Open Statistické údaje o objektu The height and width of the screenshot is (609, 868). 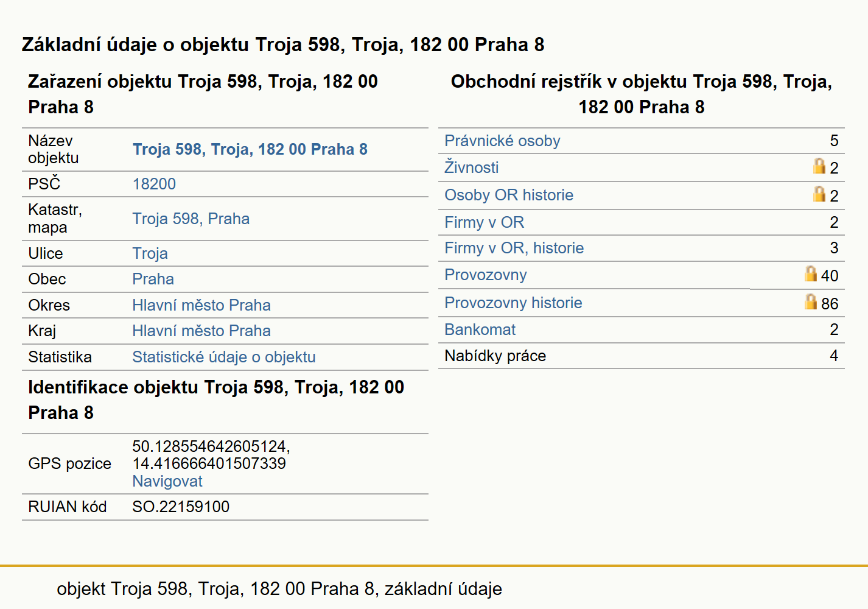[224, 357]
